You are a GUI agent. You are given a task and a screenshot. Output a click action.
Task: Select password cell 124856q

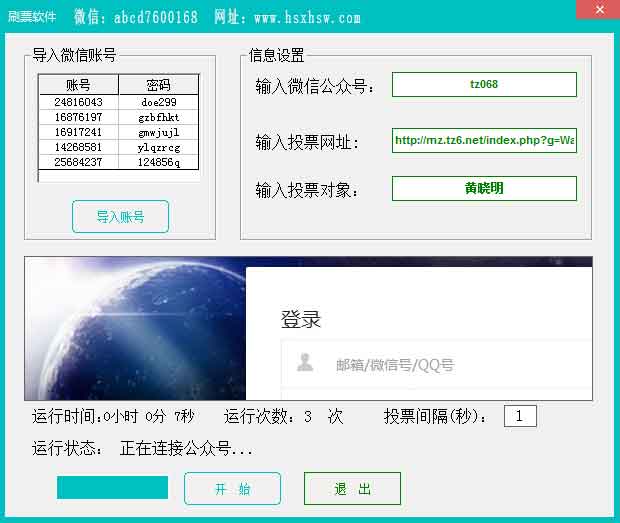click(159, 162)
